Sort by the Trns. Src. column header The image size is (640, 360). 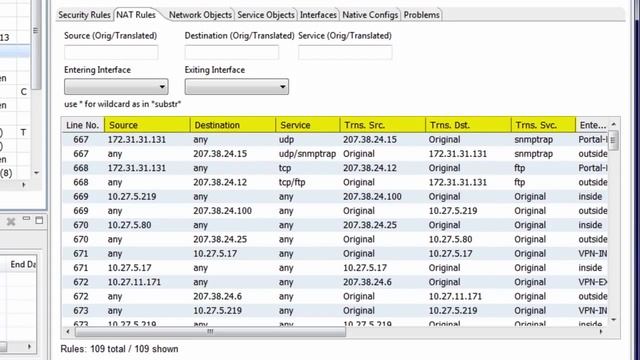pos(382,125)
